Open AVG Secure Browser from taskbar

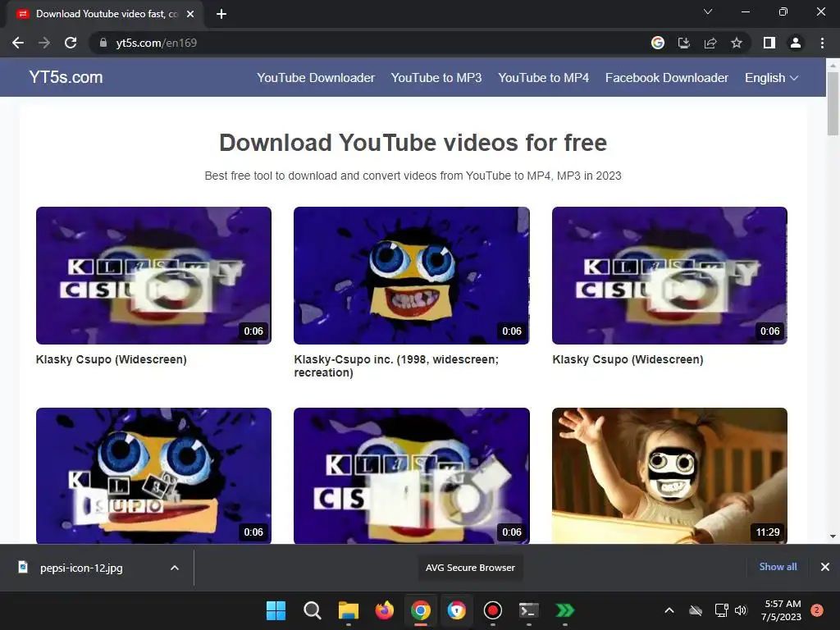pyautogui.click(x=456, y=610)
